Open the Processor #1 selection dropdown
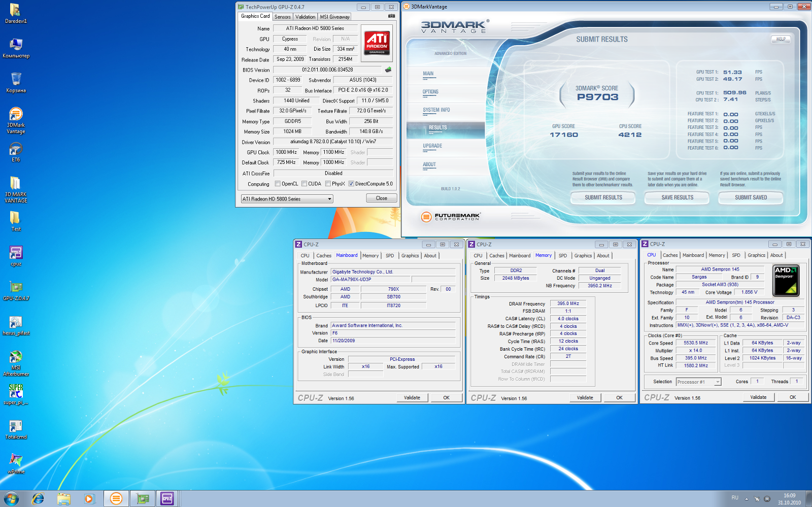 [x=698, y=382]
